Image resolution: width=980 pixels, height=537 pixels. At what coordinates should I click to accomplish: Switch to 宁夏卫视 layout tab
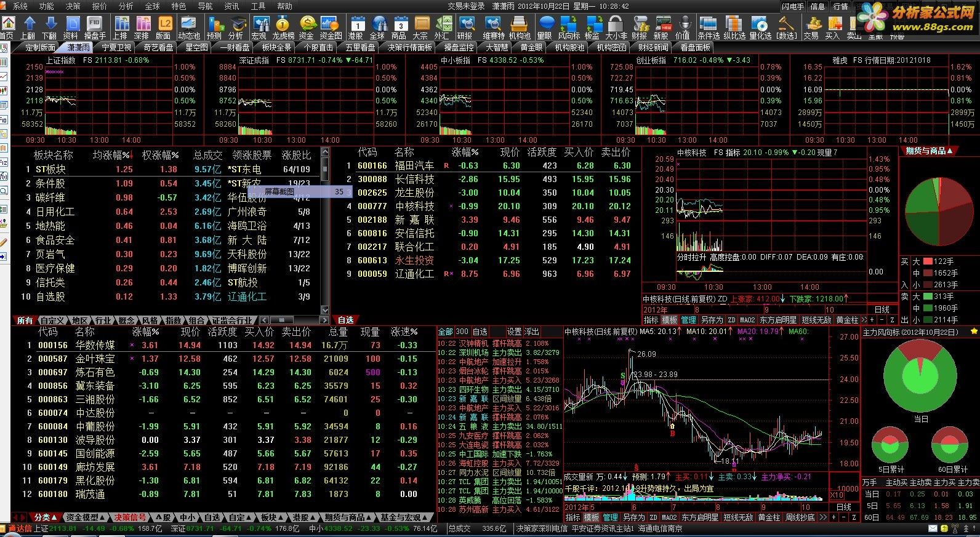point(116,47)
